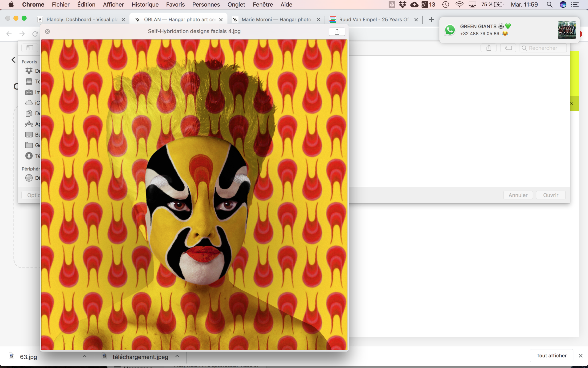Viewport: 588px width, 368px height.
Task: Open the Historique menu
Action: point(145,5)
